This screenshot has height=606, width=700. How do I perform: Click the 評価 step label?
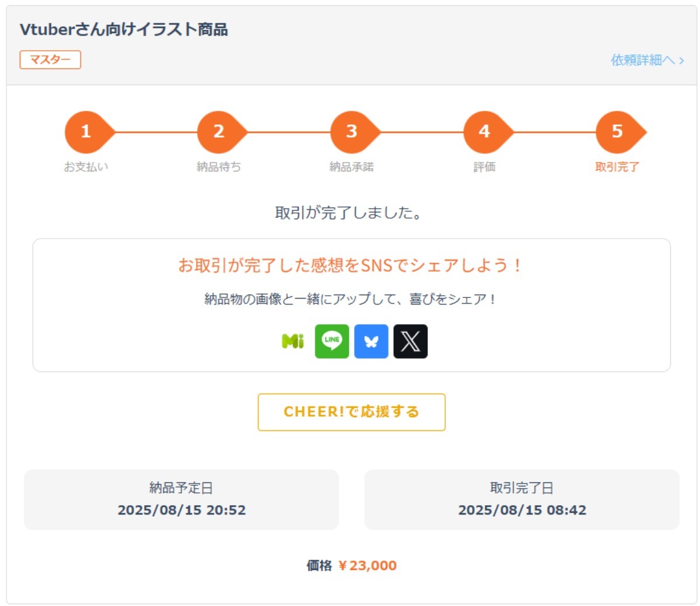(484, 167)
